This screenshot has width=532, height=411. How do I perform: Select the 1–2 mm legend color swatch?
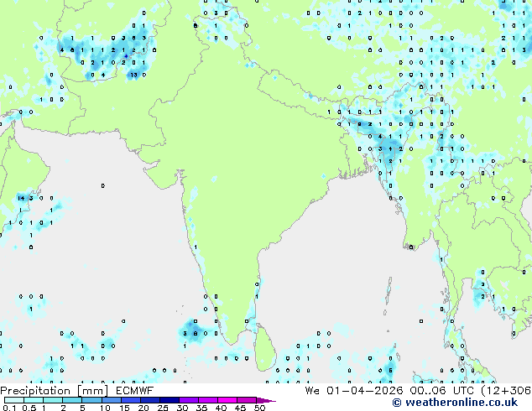pyautogui.click(x=53, y=400)
